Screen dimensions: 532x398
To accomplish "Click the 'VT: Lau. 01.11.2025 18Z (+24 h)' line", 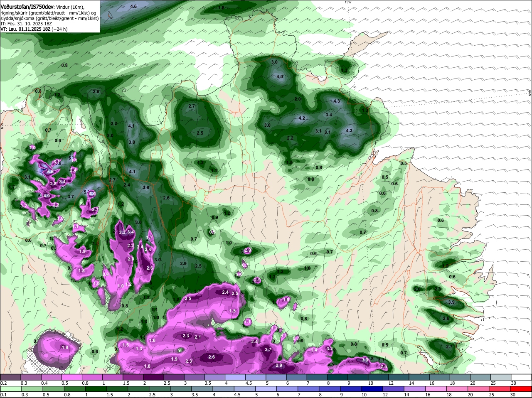I will pos(34,29).
